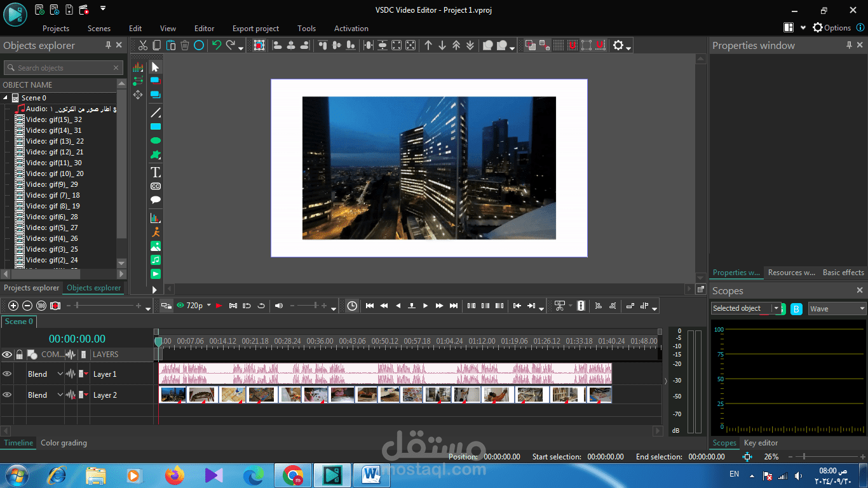Open the redo history dropdown arrow
This screenshot has height=488, width=868.
[x=240, y=48]
